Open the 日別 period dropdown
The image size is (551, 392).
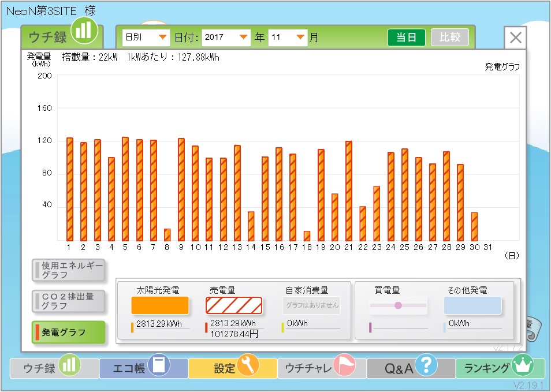(x=146, y=37)
